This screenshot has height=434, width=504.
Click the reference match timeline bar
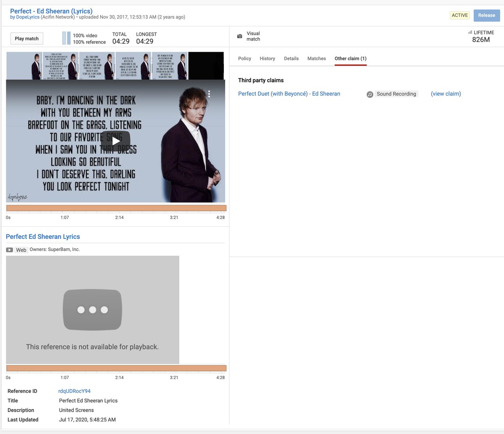pyautogui.click(x=116, y=368)
